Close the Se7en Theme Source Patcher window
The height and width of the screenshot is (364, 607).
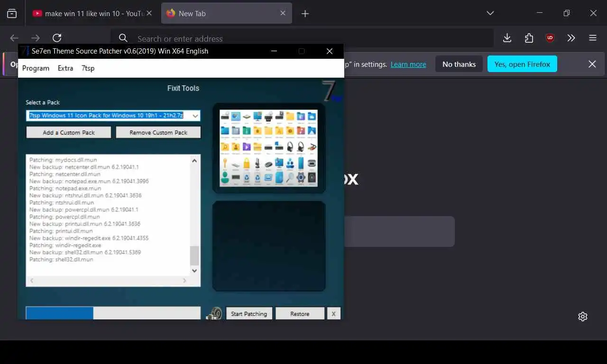click(330, 51)
